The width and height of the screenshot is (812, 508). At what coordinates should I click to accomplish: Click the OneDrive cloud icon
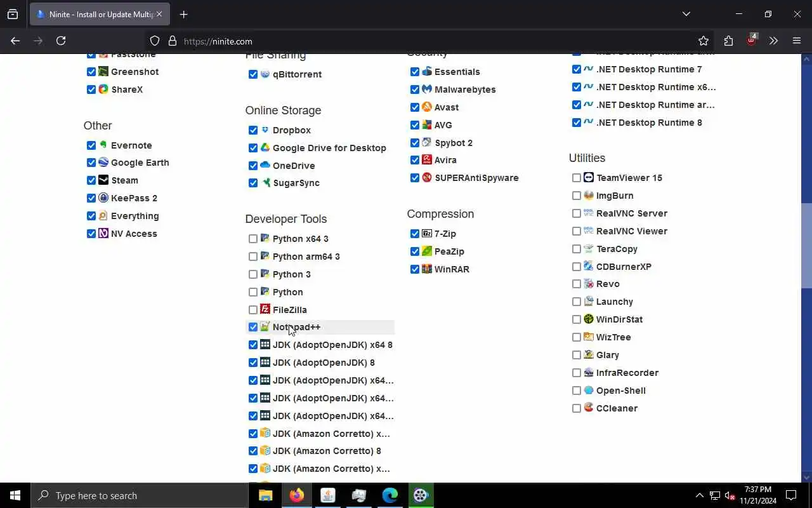click(x=265, y=166)
